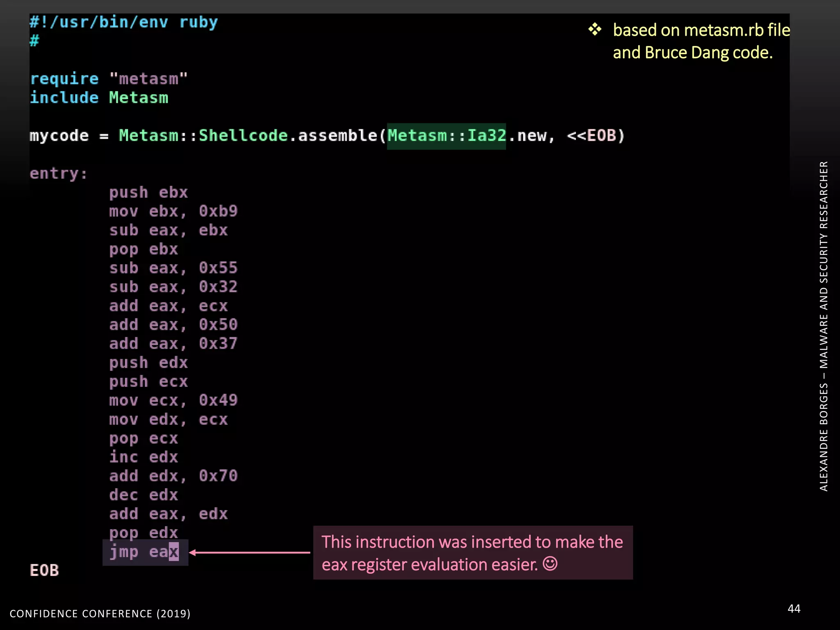Click 'Metasm::Shellcode' in the assemble line
The image size is (840, 630).
pos(203,136)
